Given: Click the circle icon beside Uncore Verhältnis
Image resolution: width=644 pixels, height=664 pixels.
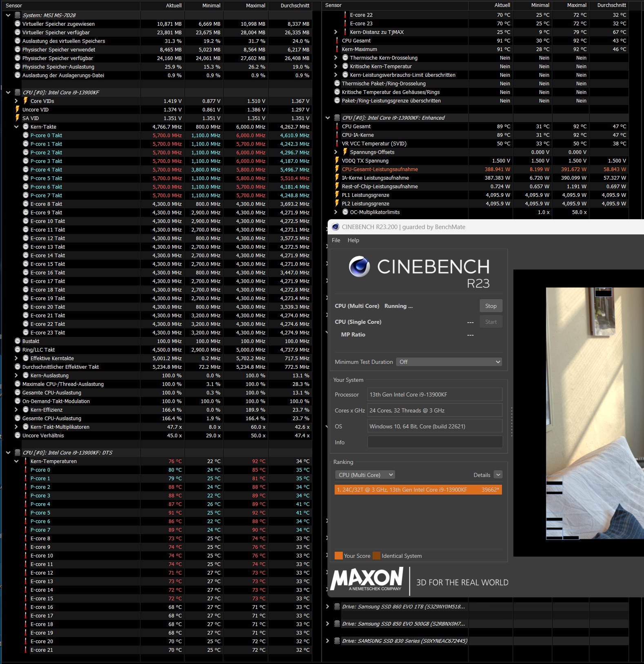Looking at the screenshot, I should coord(18,435).
